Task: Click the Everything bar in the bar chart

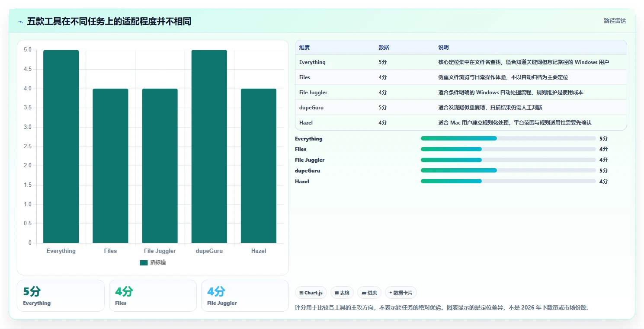Action: [61, 147]
